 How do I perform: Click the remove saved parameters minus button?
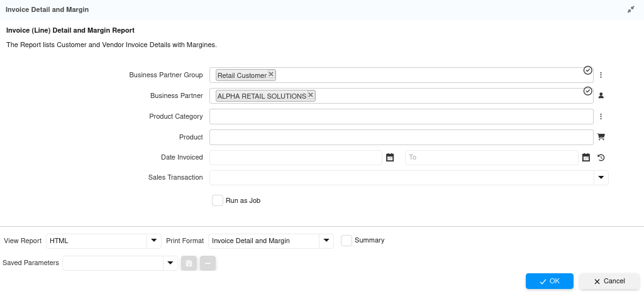[x=208, y=263]
